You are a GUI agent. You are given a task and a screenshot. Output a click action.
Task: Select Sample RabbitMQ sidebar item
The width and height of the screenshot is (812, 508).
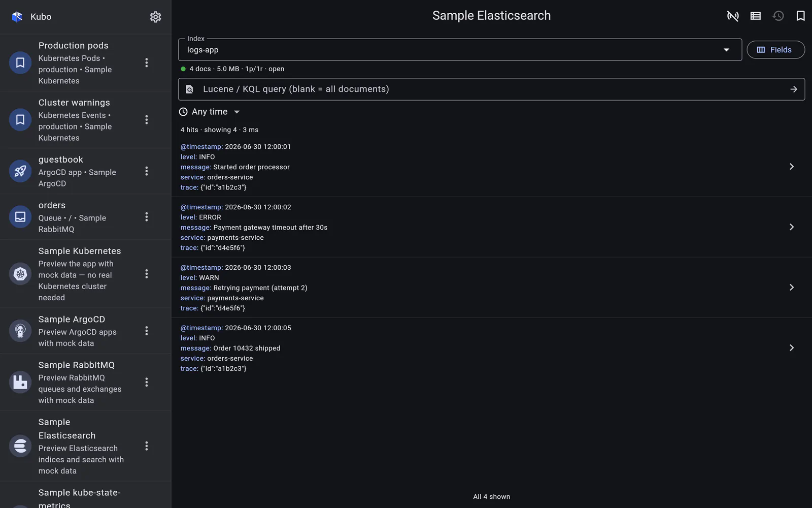86,382
